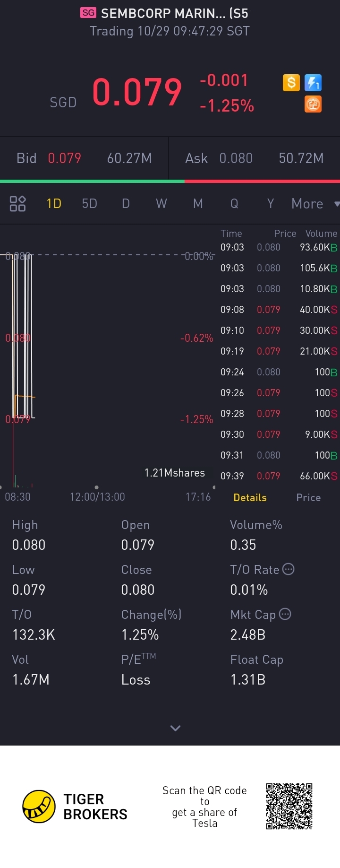Screen dimensions: 340x868
Task: Tap the info icon beside T/O Rate
Action: [x=288, y=569]
